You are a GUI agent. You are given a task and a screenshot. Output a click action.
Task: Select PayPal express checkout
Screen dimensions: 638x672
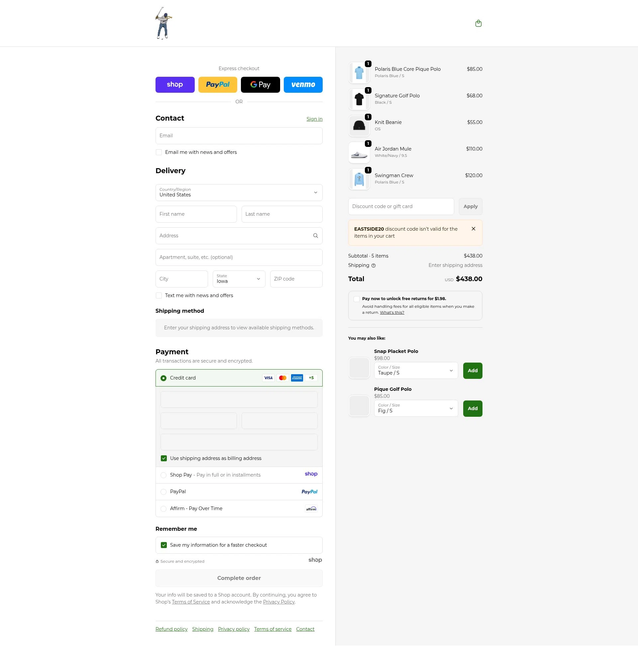pos(218,84)
